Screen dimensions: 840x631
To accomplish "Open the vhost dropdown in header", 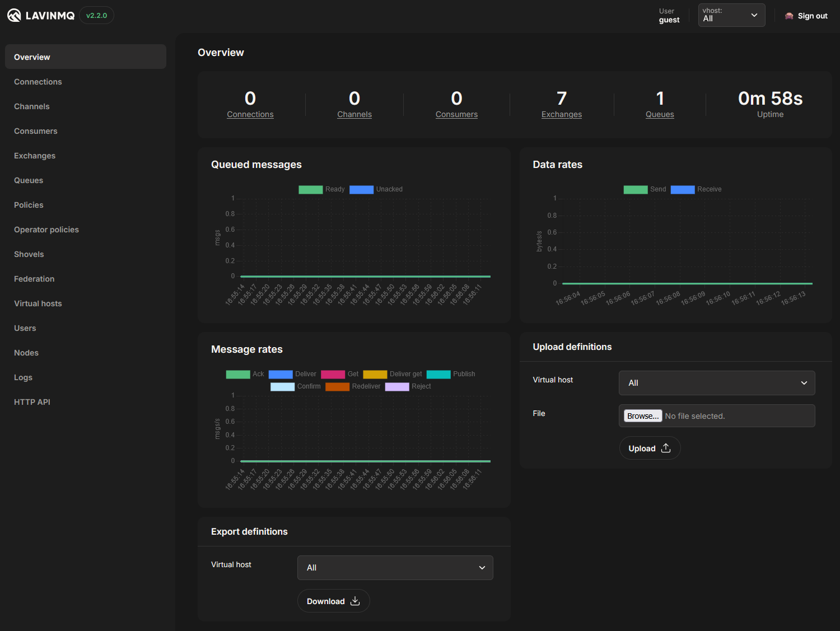I will coord(731,15).
